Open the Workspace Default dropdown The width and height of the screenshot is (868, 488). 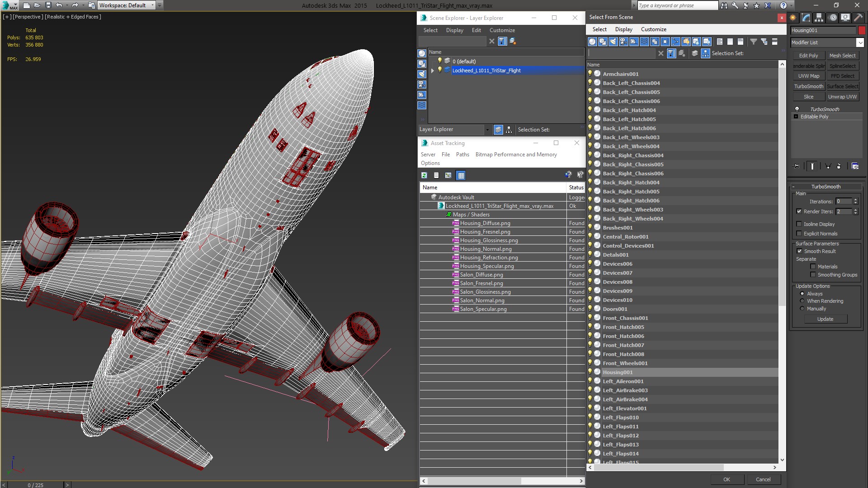(152, 5)
